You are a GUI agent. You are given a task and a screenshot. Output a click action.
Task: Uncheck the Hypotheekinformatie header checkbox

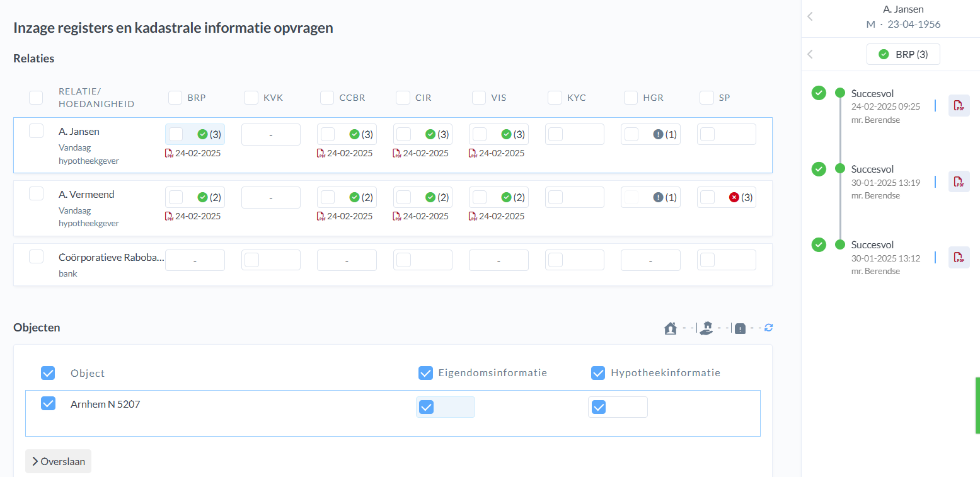(598, 373)
